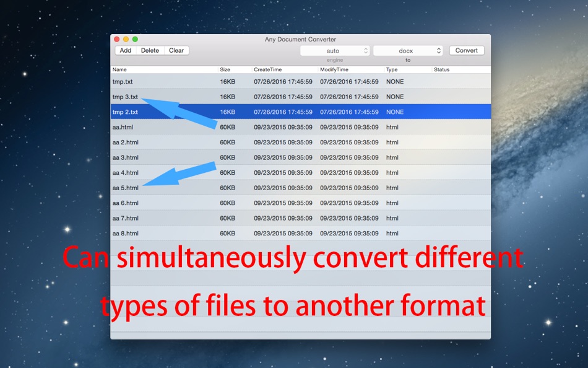Select the aa 6.html file row
This screenshot has width=588, height=368.
300,203
